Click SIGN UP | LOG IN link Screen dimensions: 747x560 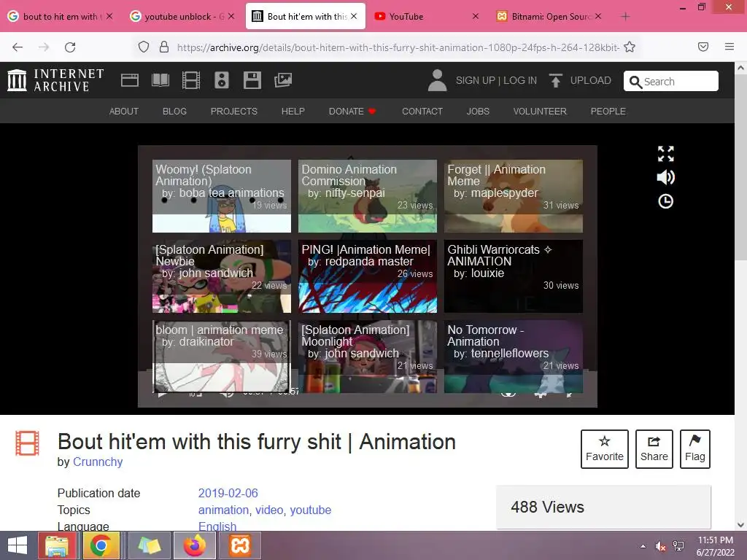[x=496, y=80]
